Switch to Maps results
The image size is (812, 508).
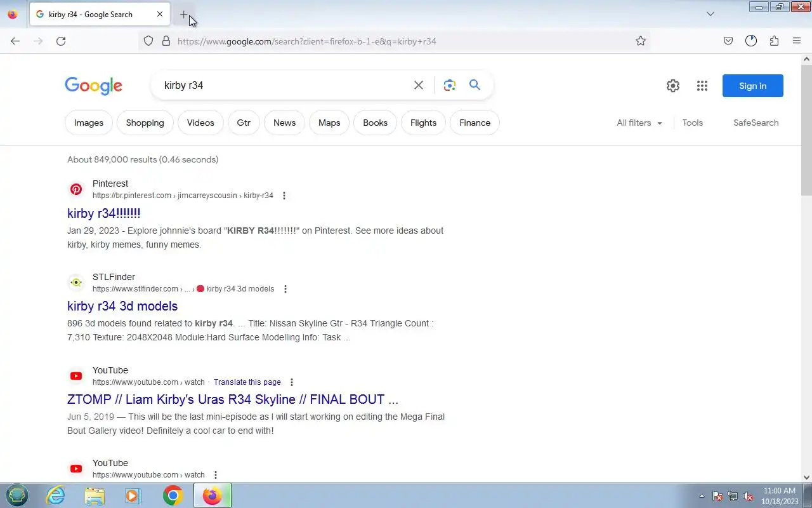329,123
